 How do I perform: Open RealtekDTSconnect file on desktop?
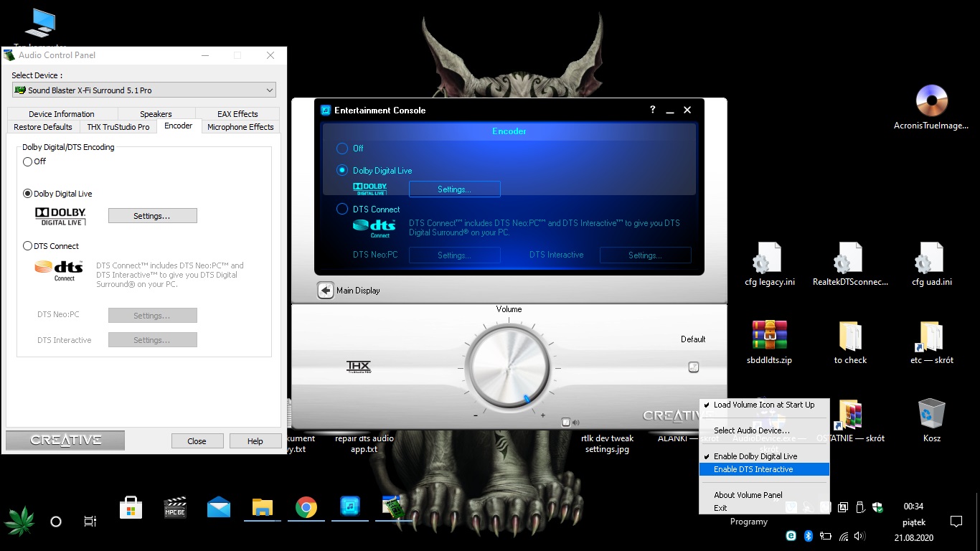point(850,265)
